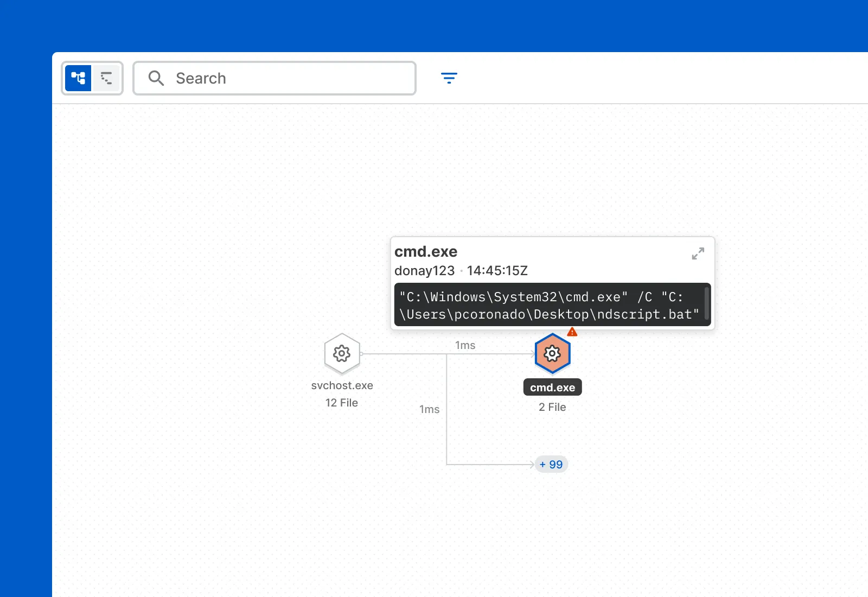Select the donay123 user label
Viewport: 868px width, 597px height.
tap(425, 270)
